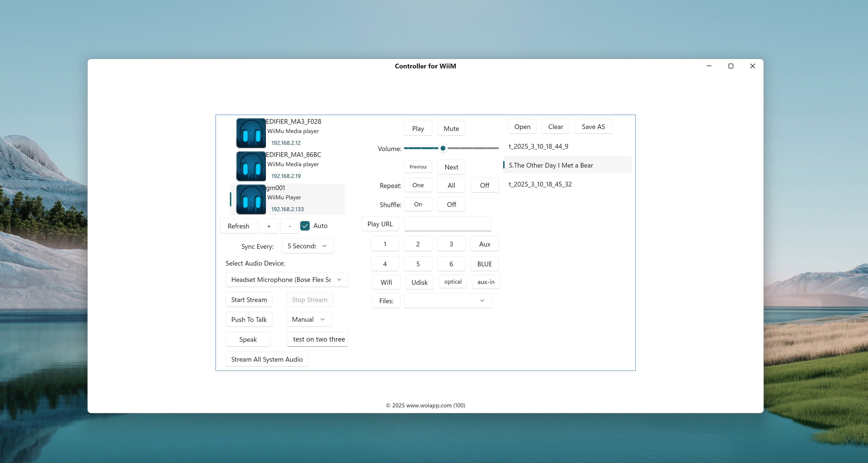Expand the Headset Microphone audio device dropdown
The image size is (868, 463).
pos(287,280)
